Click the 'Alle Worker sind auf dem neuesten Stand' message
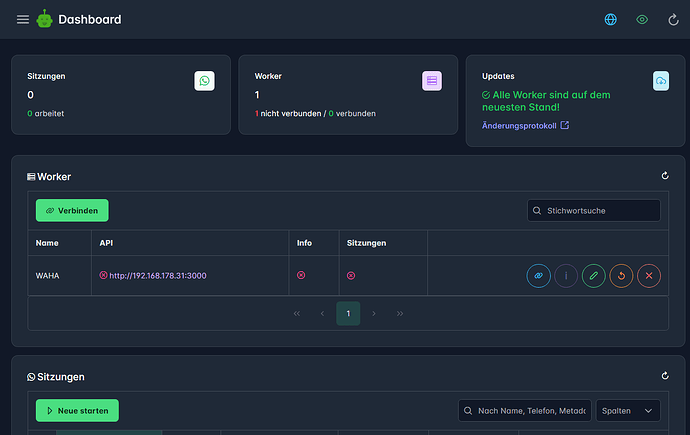This screenshot has height=435, width=690. tap(547, 101)
